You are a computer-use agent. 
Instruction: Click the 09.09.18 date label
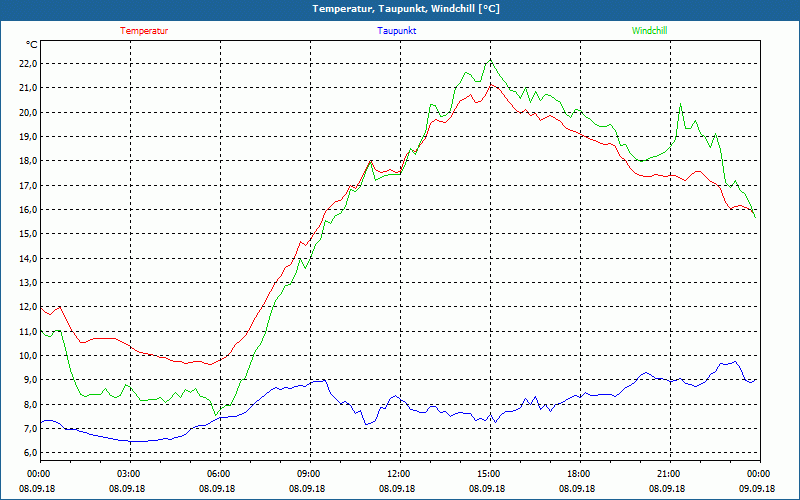tap(757, 488)
